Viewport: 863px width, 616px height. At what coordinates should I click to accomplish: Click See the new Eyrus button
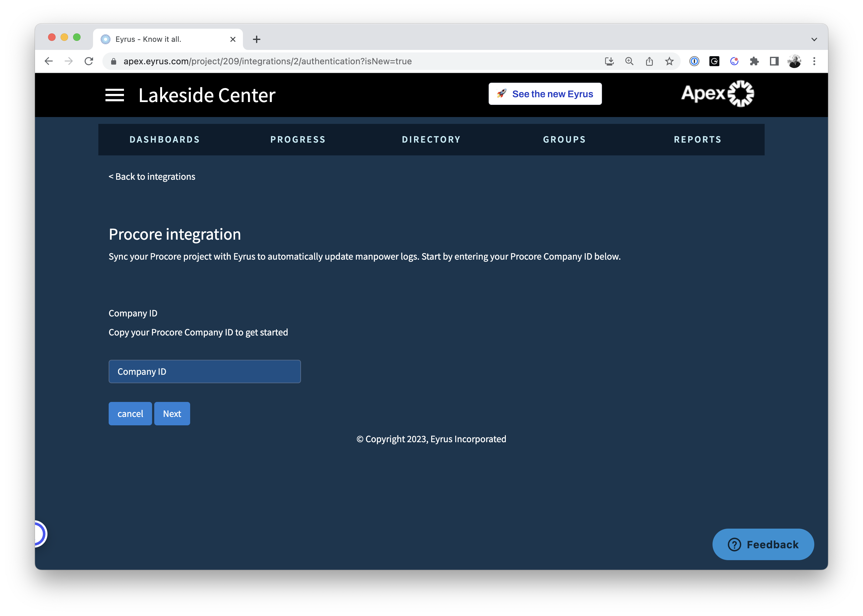[x=545, y=94]
